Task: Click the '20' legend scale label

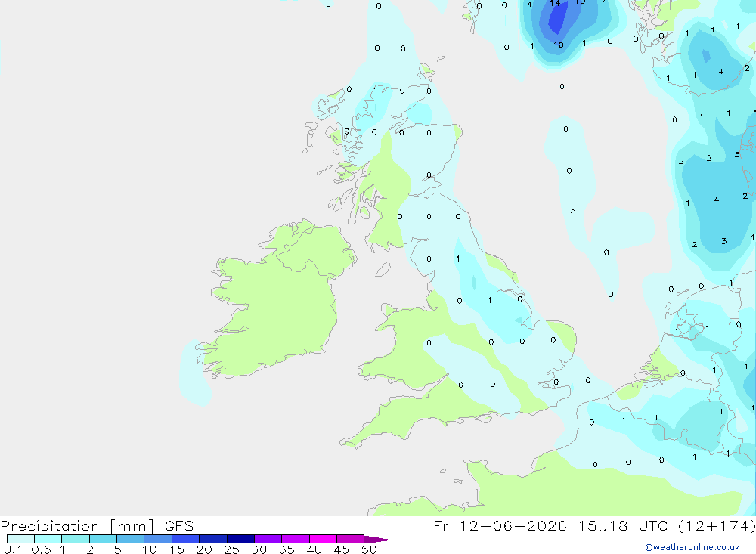Action: tap(204, 549)
